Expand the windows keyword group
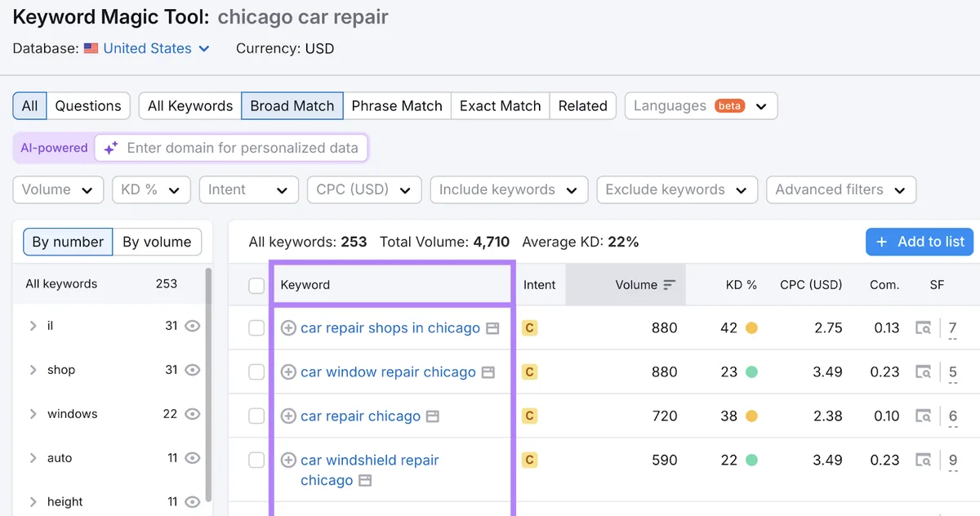The image size is (980, 516). click(33, 414)
